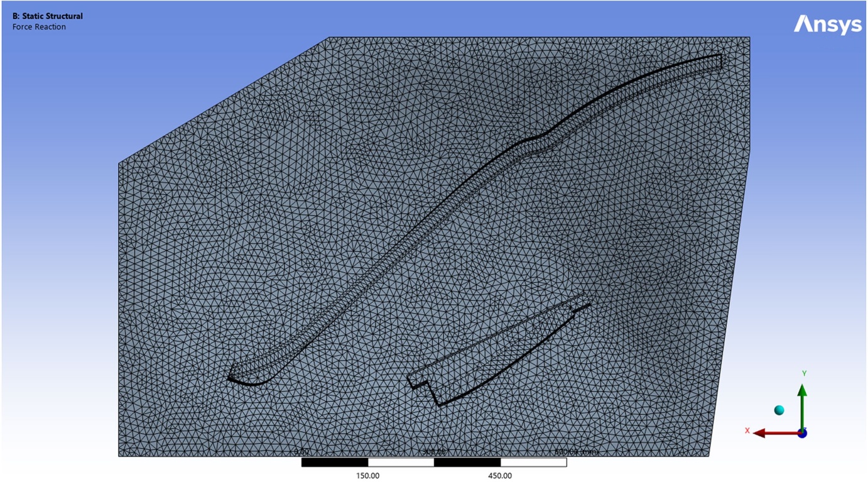Image resolution: width=868 pixels, height=482 pixels.
Task: Click the 300.00 label above ruler
Action: pos(434,452)
